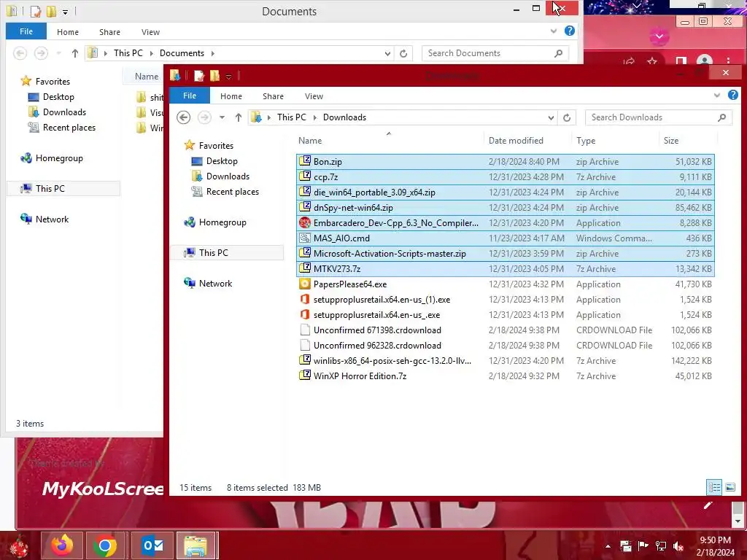The image size is (747, 560).
Task: Switch Downloads to large icons view
Action: (729, 487)
